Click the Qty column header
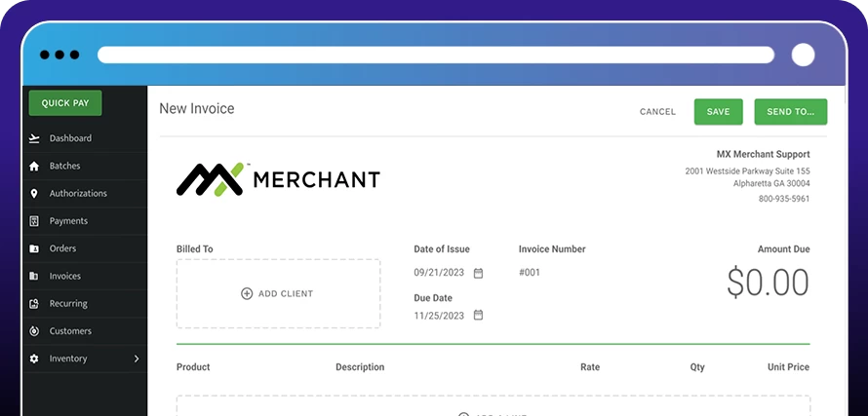The height and width of the screenshot is (416, 868). point(697,367)
